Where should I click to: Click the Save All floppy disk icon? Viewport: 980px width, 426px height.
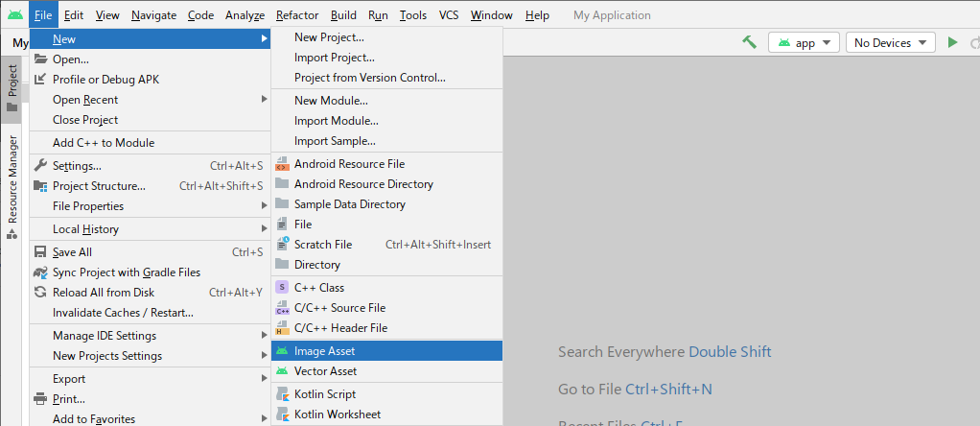tap(40, 252)
